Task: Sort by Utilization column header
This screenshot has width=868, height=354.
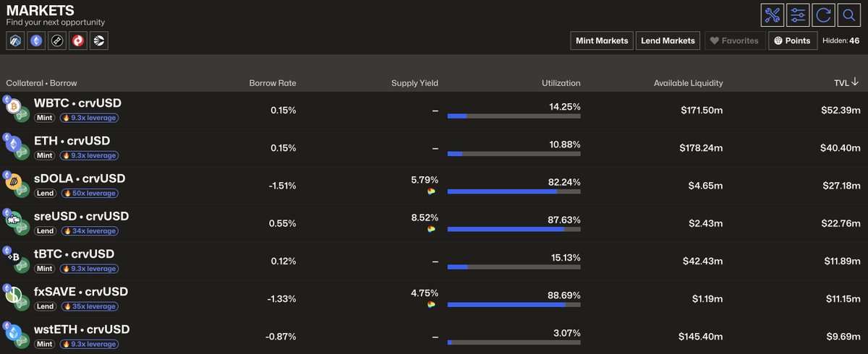Action: click(x=561, y=83)
